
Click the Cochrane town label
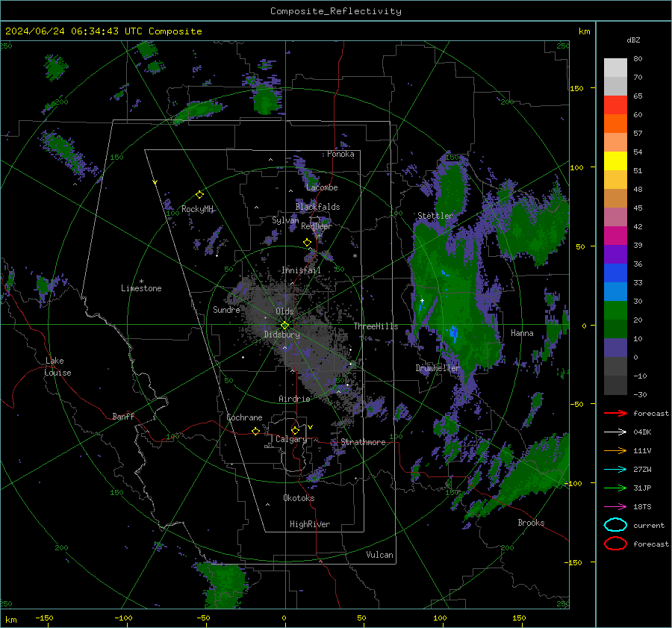[x=244, y=417]
